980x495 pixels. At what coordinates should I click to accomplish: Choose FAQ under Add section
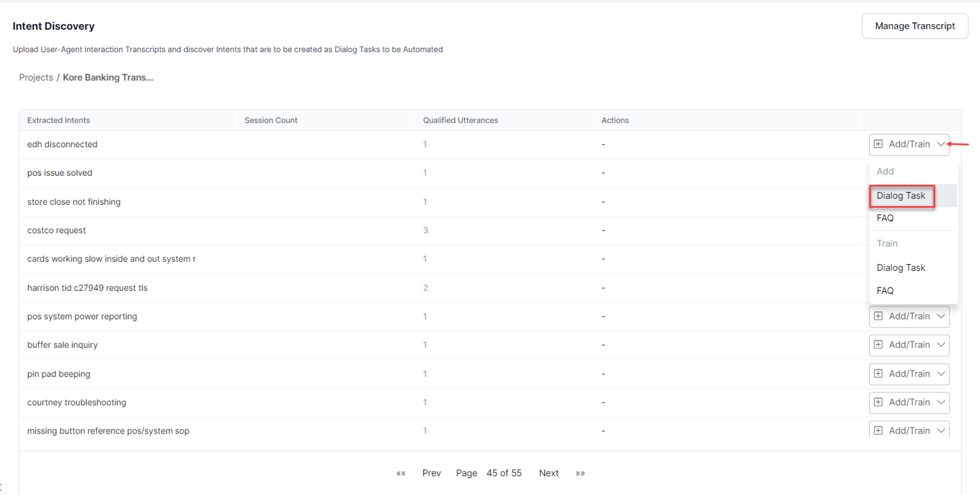click(885, 218)
